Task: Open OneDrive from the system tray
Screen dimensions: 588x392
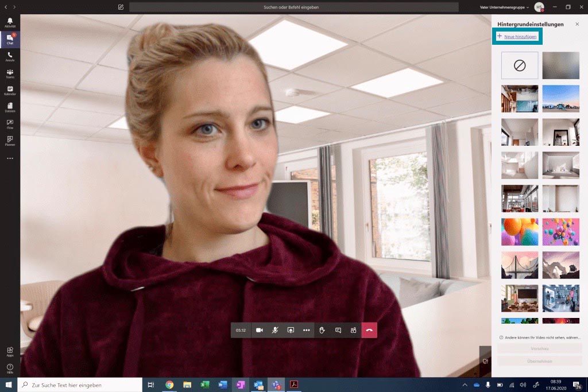Action: (x=476, y=385)
